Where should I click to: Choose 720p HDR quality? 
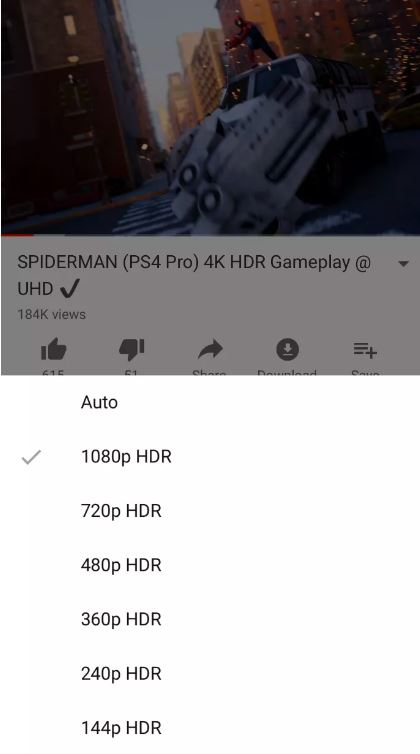(210, 511)
